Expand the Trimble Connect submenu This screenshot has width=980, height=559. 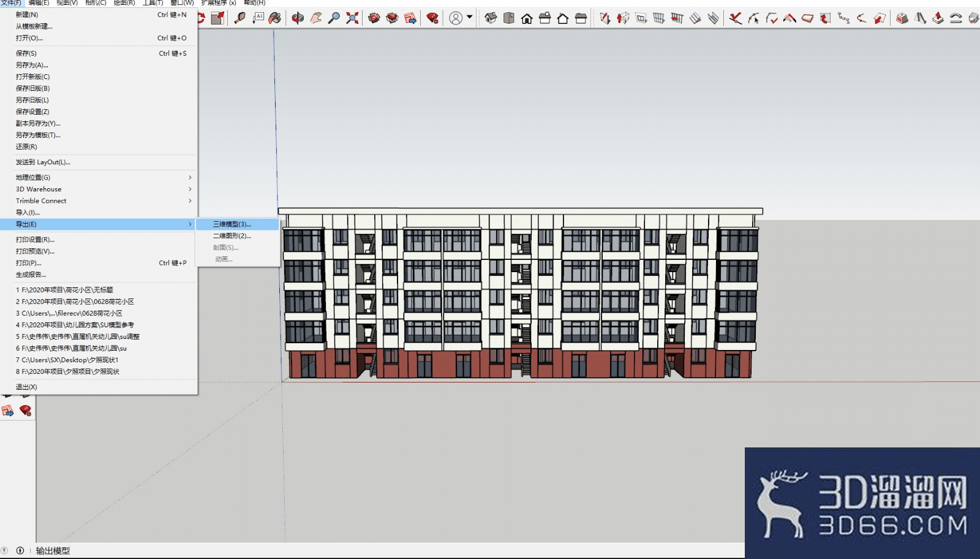tap(99, 201)
